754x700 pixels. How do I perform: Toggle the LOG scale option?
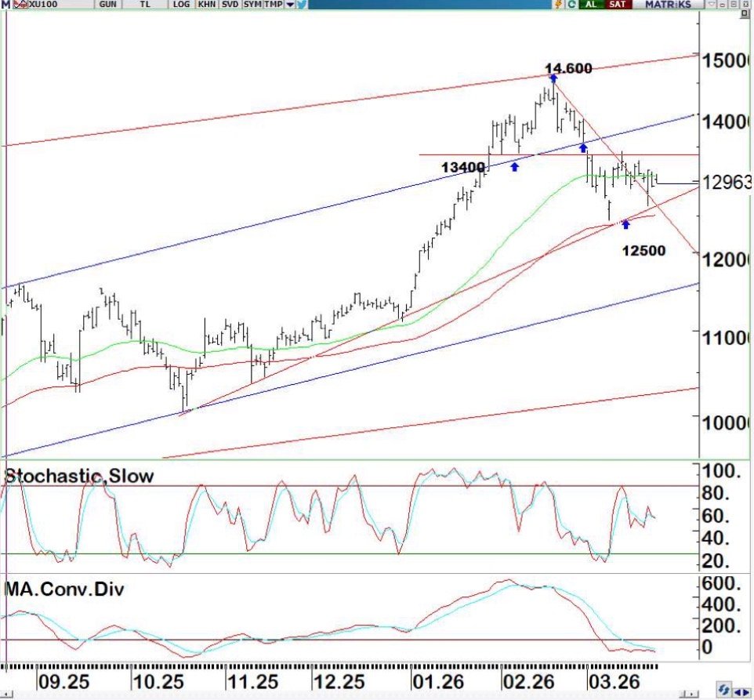click(x=181, y=5)
